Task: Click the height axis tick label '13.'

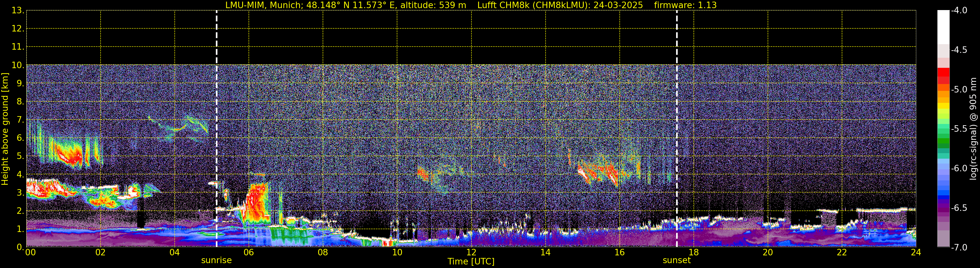Action: click(18, 11)
